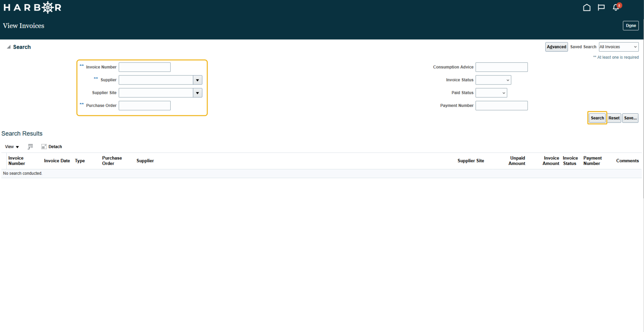Screen dimensions: 644x332
Task: Click the Comments column header
Action: [x=627, y=161]
